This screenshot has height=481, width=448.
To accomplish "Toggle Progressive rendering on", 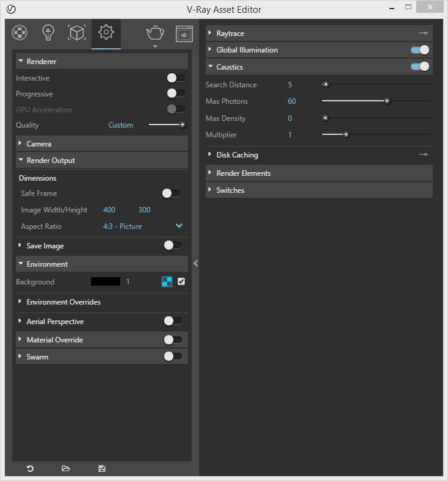I will click(176, 93).
